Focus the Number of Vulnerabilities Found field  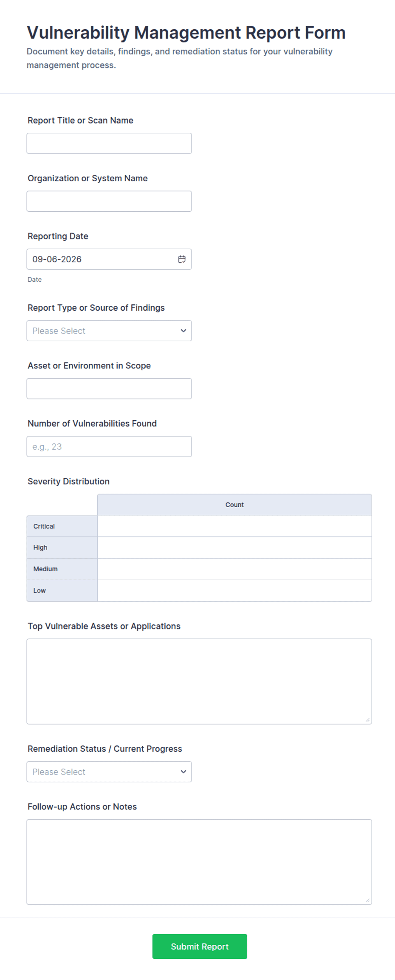tap(109, 446)
